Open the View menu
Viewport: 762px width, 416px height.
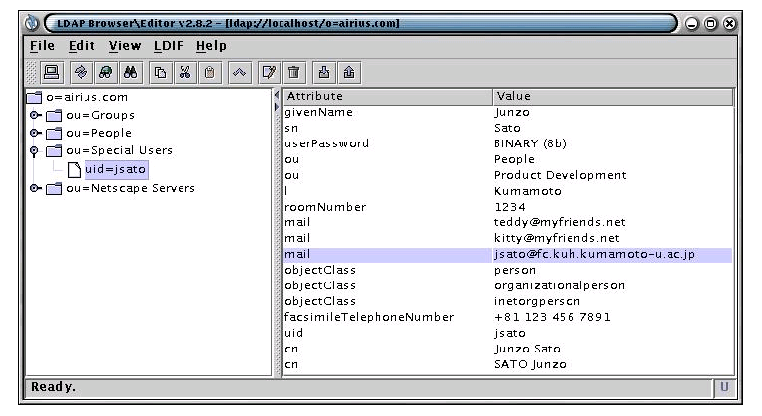pyautogui.click(x=125, y=46)
